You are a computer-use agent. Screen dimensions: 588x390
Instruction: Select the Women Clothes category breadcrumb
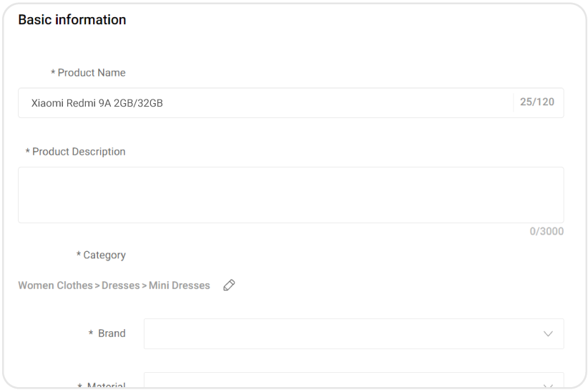point(55,285)
